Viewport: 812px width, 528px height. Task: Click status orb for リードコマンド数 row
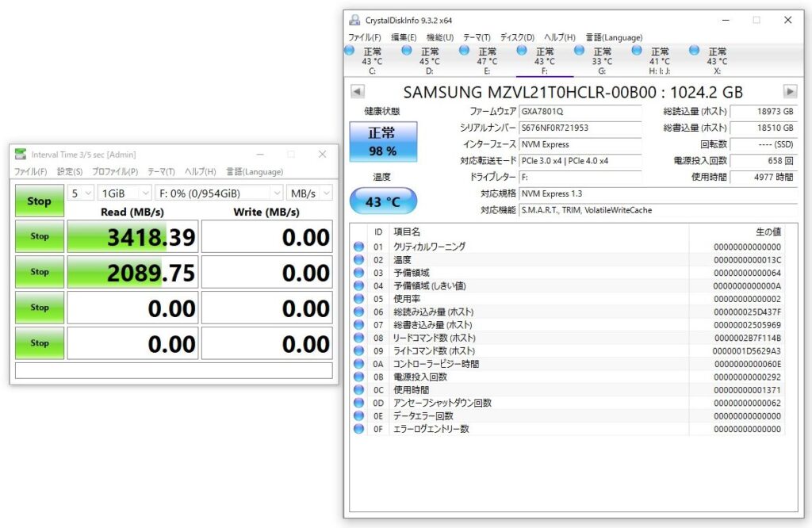pyautogui.click(x=358, y=338)
